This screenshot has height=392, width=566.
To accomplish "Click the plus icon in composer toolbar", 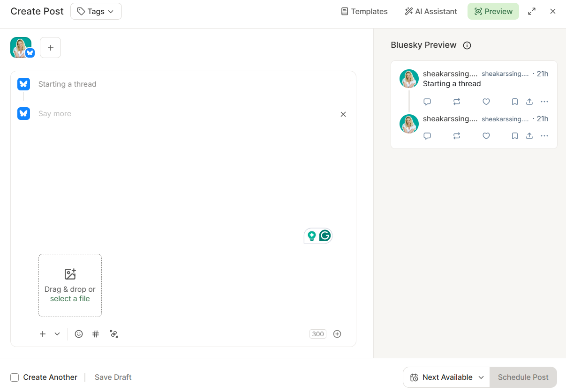I will [43, 334].
